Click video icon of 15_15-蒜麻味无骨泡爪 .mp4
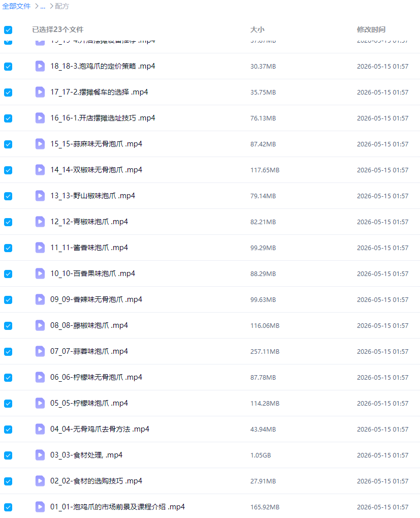The width and height of the screenshot is (420, 518). 40,144
